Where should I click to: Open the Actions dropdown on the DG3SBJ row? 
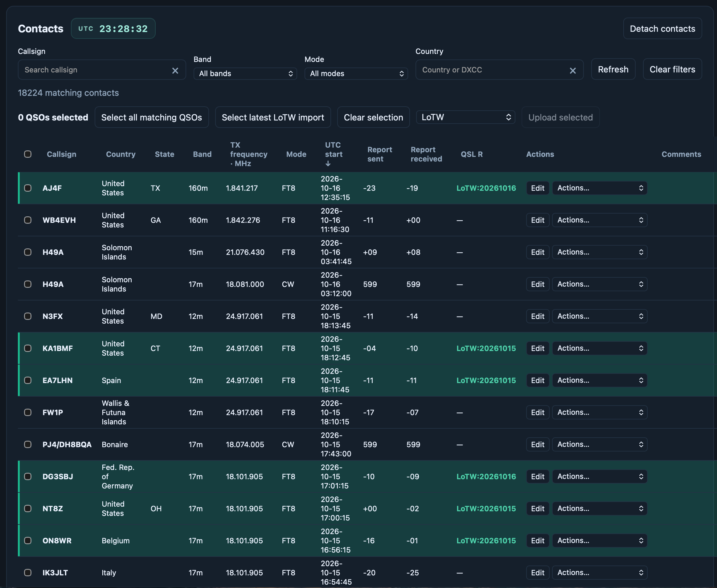pyautogui.click(x=600, y=476)
